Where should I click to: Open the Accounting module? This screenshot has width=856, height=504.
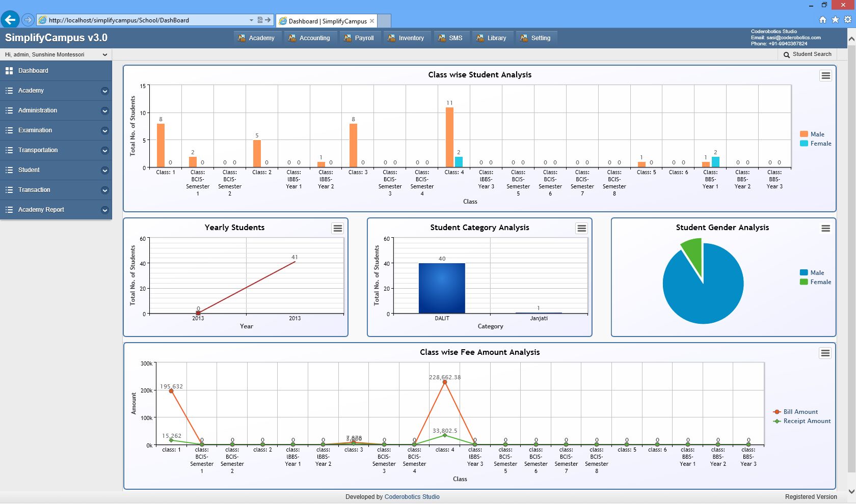pyautogui.click(x=310, y=37)
